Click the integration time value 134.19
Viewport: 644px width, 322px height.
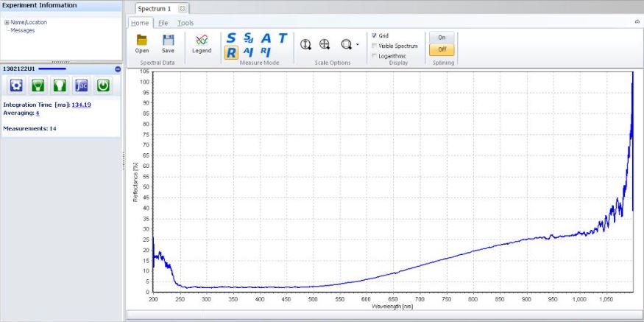pyautogui.click(x=81, y=105)
